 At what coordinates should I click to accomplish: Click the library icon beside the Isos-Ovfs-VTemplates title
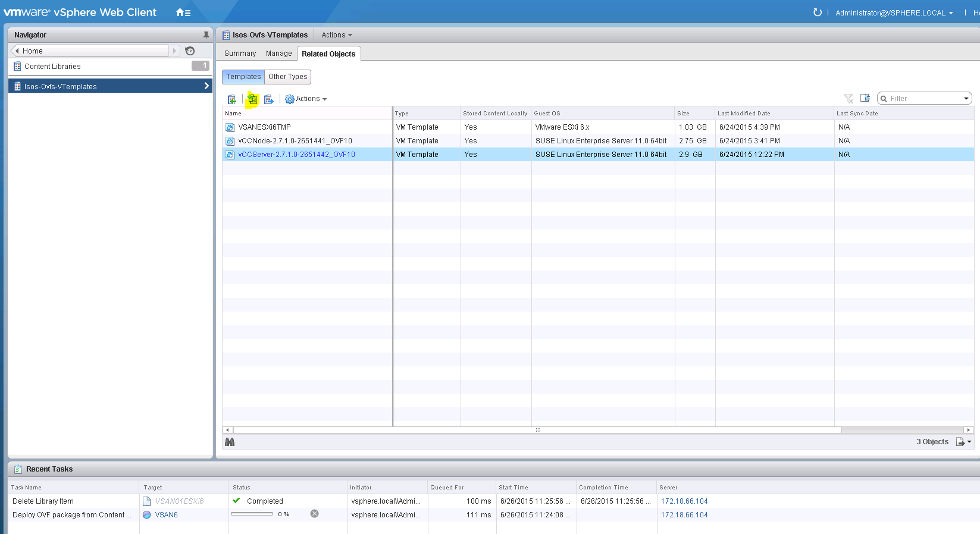tap(226, 35)
